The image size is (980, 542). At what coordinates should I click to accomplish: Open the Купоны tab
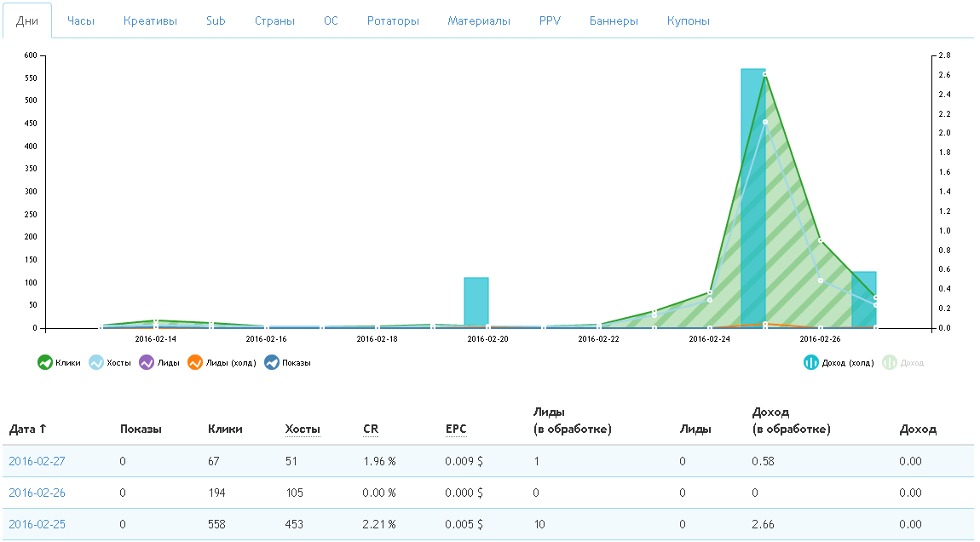click(688, 20)
